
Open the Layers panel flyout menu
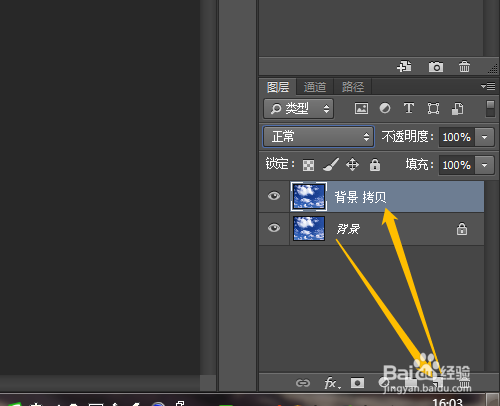tap(488, 87)
